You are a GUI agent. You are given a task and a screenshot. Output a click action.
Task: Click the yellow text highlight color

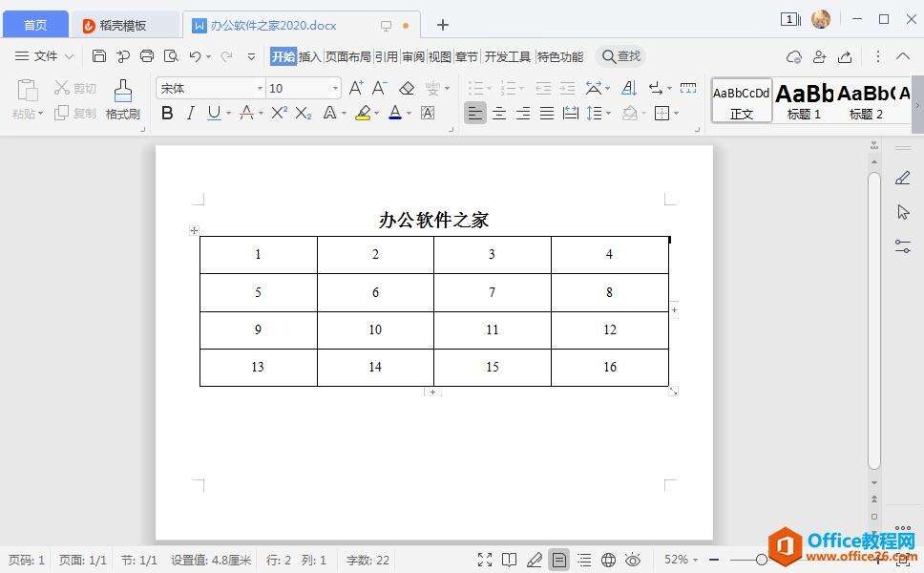pos(363,113)
